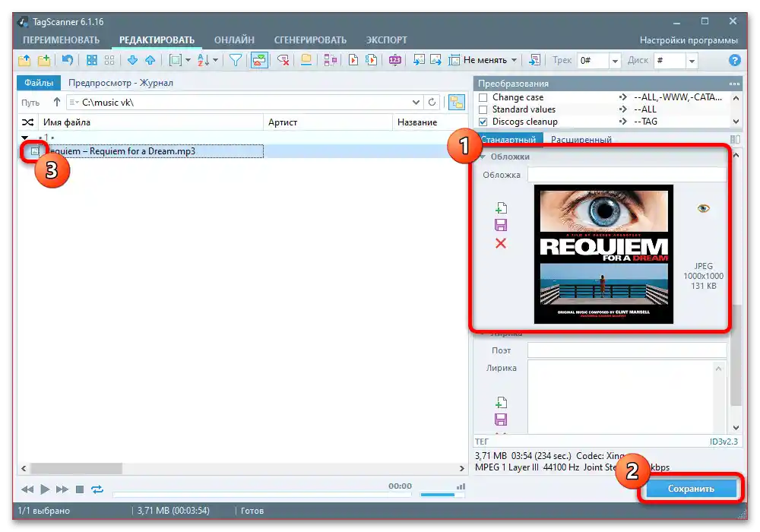Move file up using the blue up arrow
This screenshot has height=532, width=760.
[x=150, y=60]
